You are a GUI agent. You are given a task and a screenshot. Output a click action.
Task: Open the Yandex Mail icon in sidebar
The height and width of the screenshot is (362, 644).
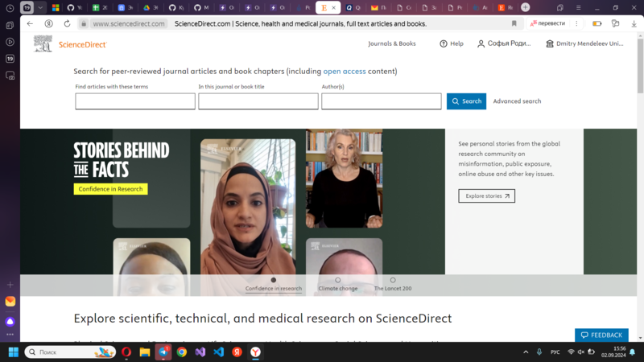point(10,301)
